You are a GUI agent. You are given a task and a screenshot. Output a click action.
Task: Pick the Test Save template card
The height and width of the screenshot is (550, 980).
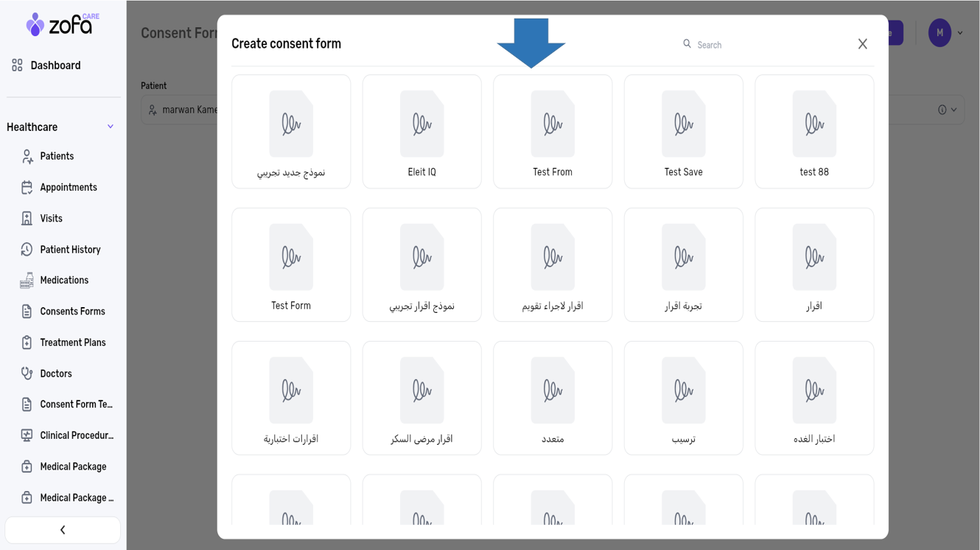[x=683, y=132]
